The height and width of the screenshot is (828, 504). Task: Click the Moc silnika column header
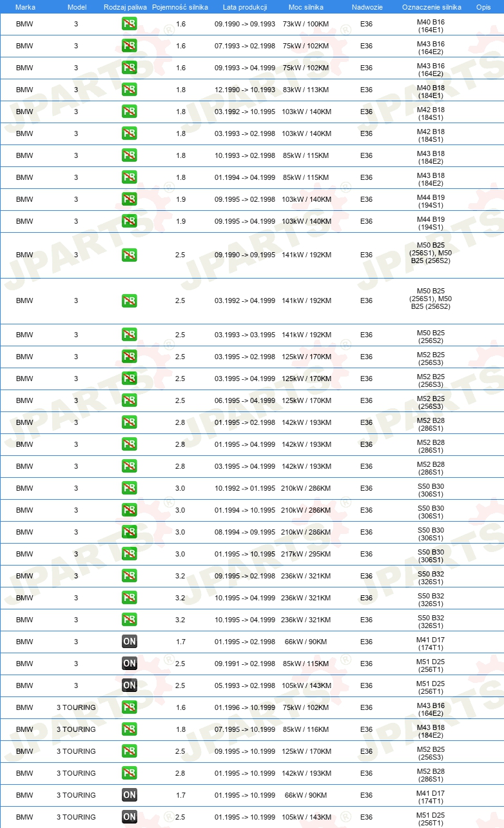(306, 7)
